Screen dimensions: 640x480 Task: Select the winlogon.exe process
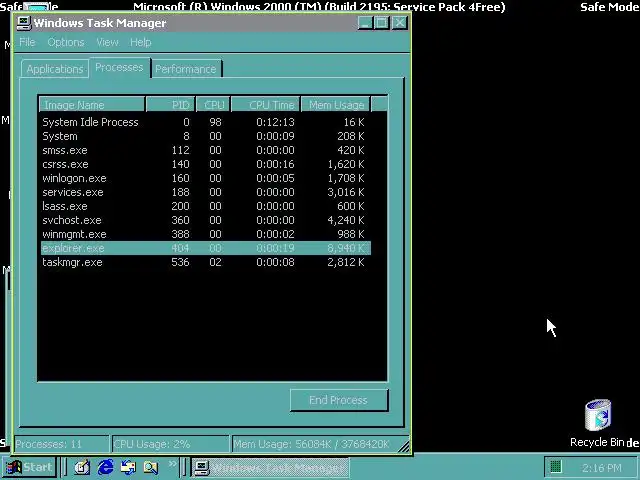click(x=206, y=178)
